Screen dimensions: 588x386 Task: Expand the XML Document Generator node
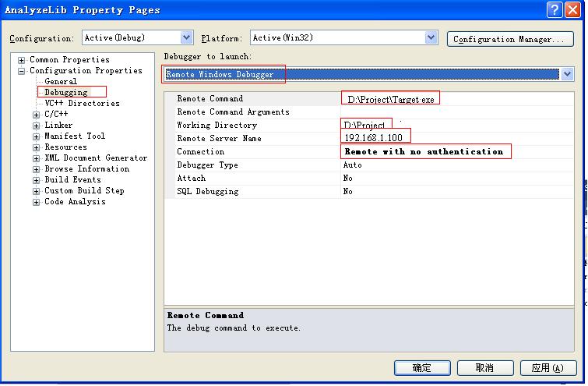tap(36, 158)
